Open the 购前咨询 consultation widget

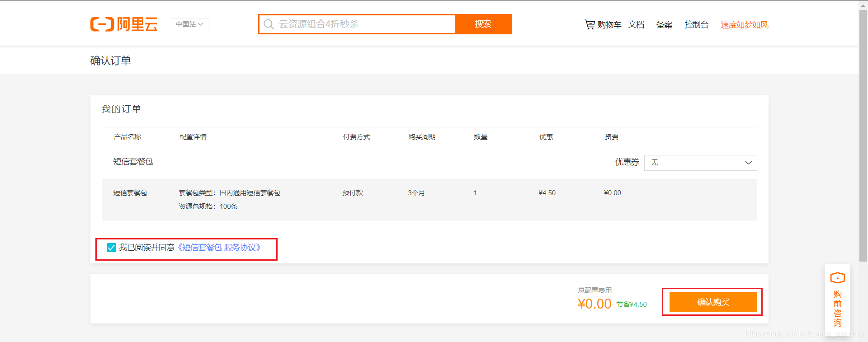click(837, 300)
